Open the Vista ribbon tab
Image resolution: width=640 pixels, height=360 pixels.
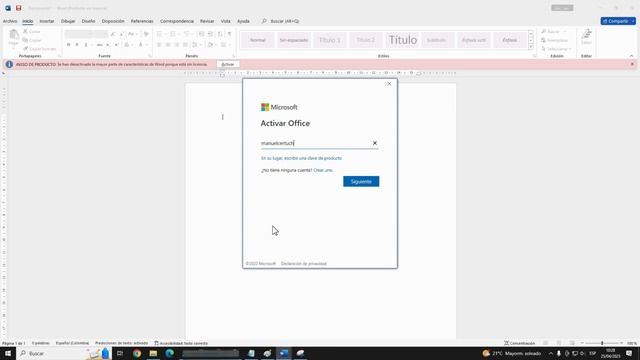pyautogui.click(x=225, y=21)
